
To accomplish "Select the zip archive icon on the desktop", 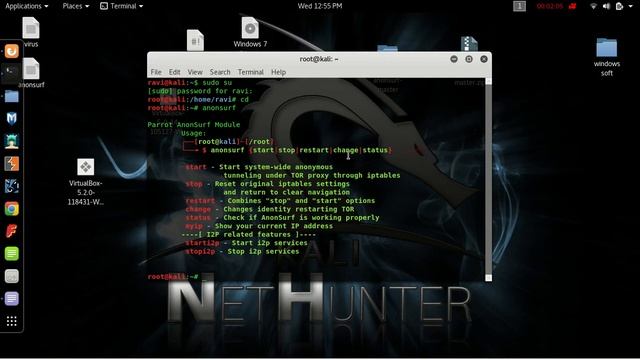I will tap(469, 44).
